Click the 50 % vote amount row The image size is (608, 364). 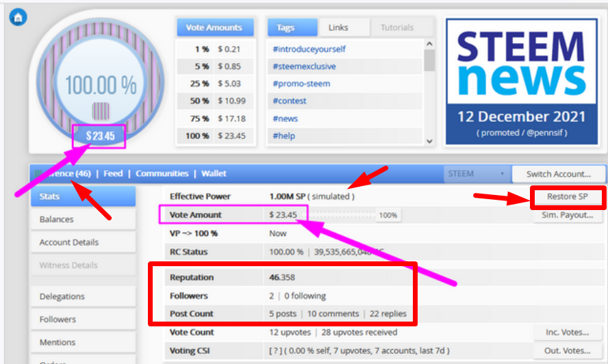click(x=216, y=101)
